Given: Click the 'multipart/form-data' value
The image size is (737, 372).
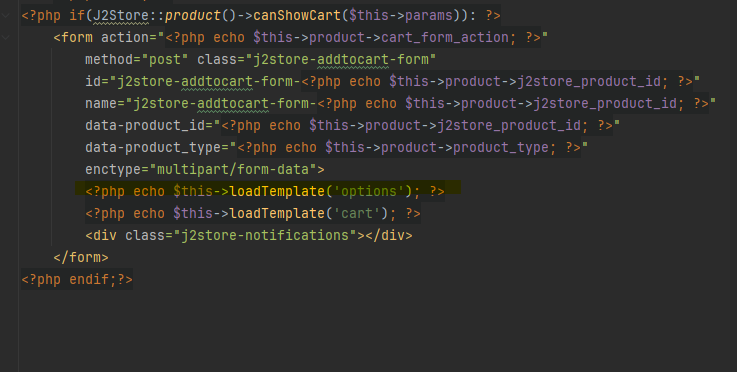Looking at the screenshot, I should [x=233, y=169].
